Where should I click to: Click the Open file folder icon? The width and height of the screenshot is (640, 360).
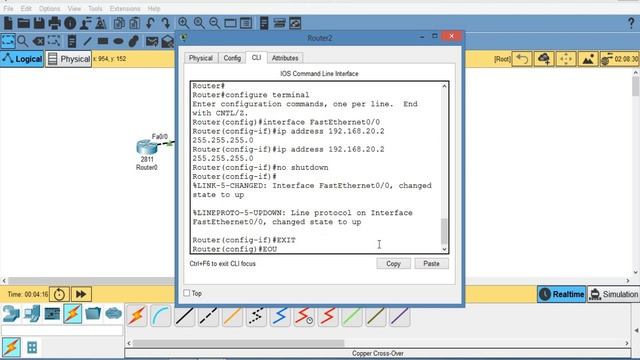pos(24,23)
